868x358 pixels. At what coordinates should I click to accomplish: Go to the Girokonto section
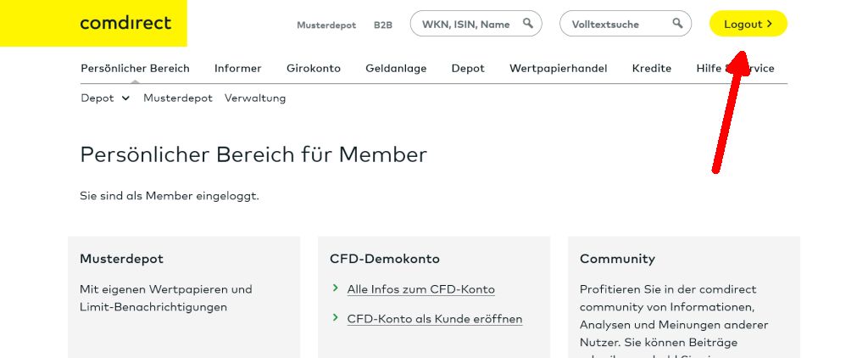tap(314, 68)
